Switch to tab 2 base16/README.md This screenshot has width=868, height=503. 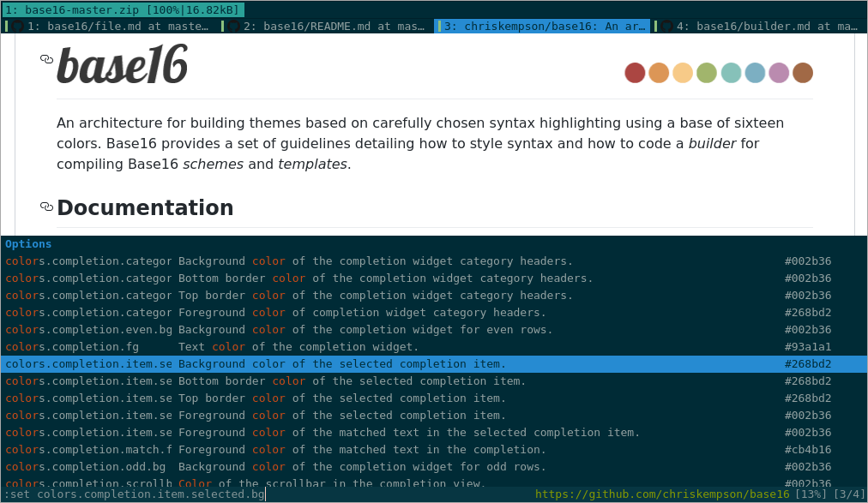point(326,26)
